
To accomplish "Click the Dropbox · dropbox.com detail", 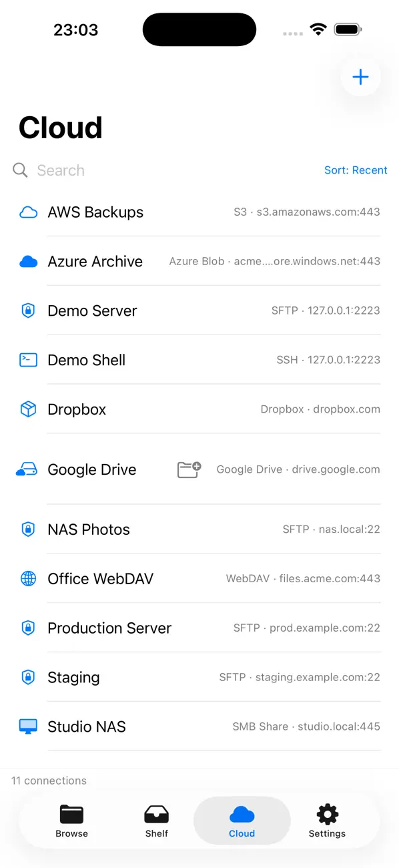I will click(320, 409).
